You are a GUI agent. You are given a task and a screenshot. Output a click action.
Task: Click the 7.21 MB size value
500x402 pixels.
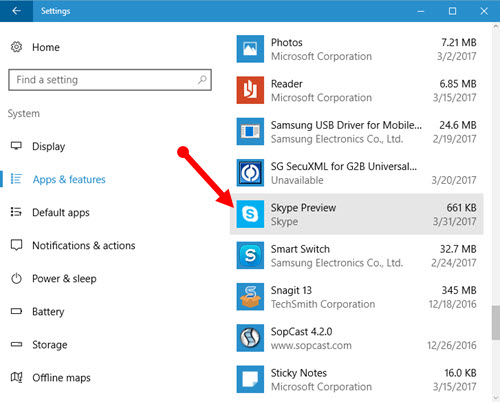459,42
